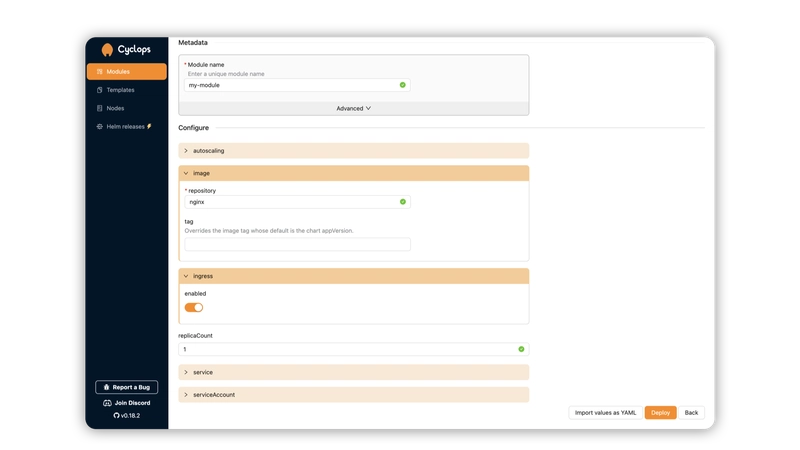Viewport: 800px width, 450px height.
Task: Click the bug icon in Report a Bug
Action: (106, 387)
